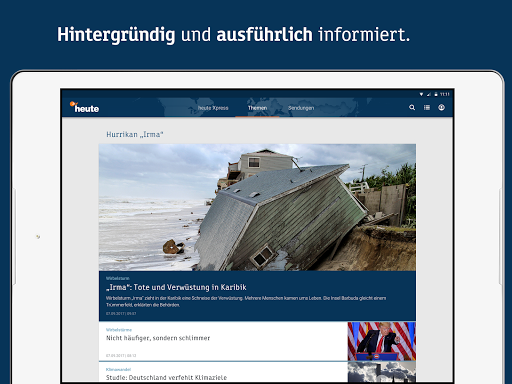Select the Klimawandel category label
The width and height of the screenshot is (512, 384).
click(x=118, y=369)
